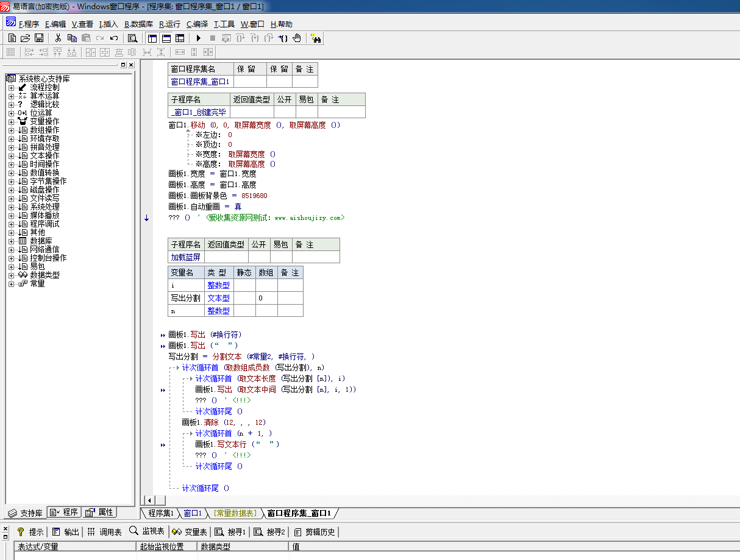
Task: Click the horizontal scrollbar left arrow
Action: tap(151, 500)
